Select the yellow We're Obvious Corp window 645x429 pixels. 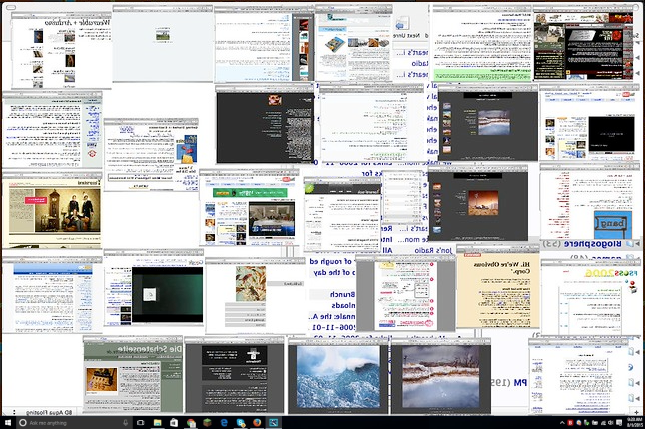click(498, 287)
